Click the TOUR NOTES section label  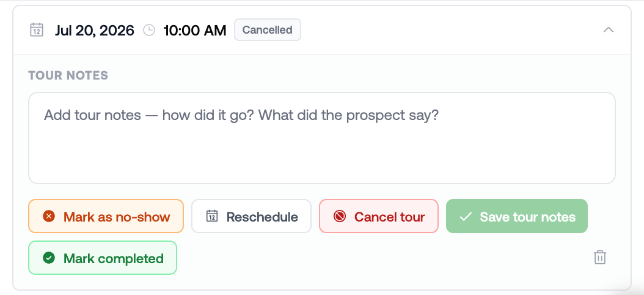68,75
